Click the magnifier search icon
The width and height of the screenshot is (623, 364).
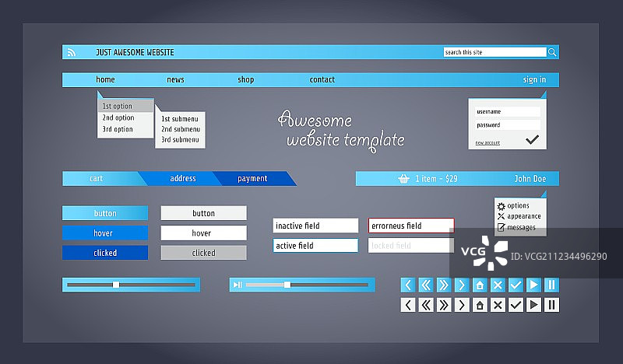[x=552, y=52]
